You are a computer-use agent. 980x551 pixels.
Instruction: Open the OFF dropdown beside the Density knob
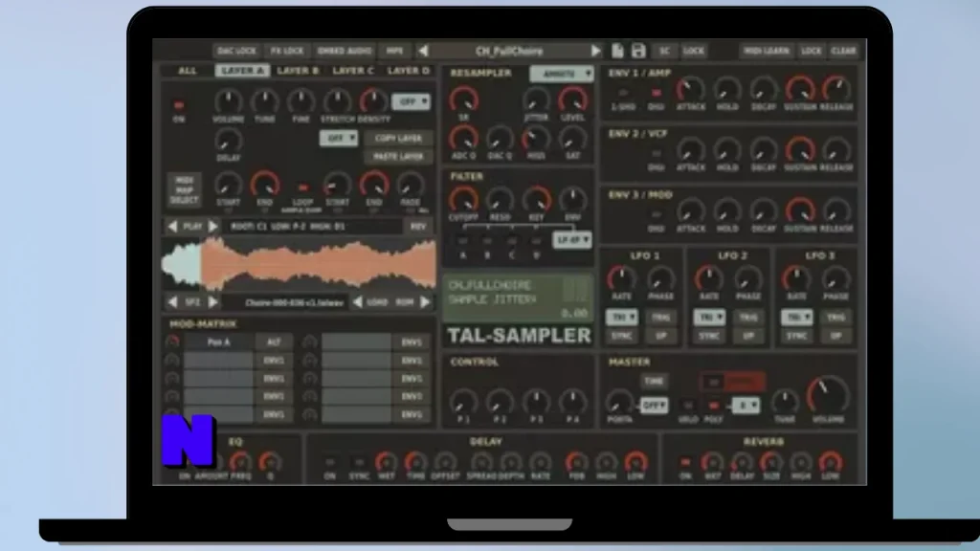pos(411,101)
